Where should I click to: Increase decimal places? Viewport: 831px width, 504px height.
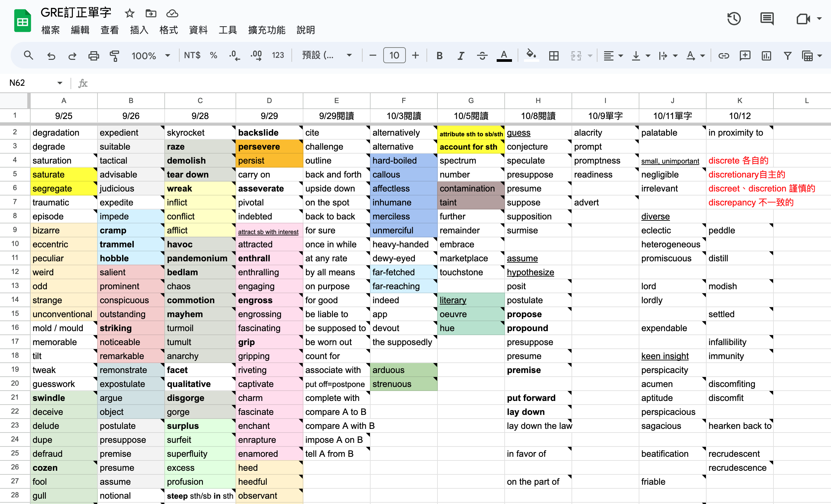tap(256, 55)
